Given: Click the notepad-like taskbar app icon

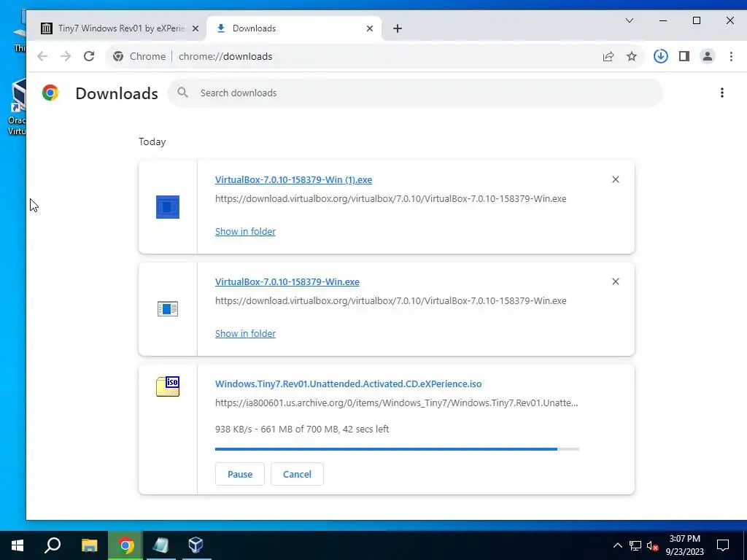Looking at the screenshot, I should (x=160, y=545).
